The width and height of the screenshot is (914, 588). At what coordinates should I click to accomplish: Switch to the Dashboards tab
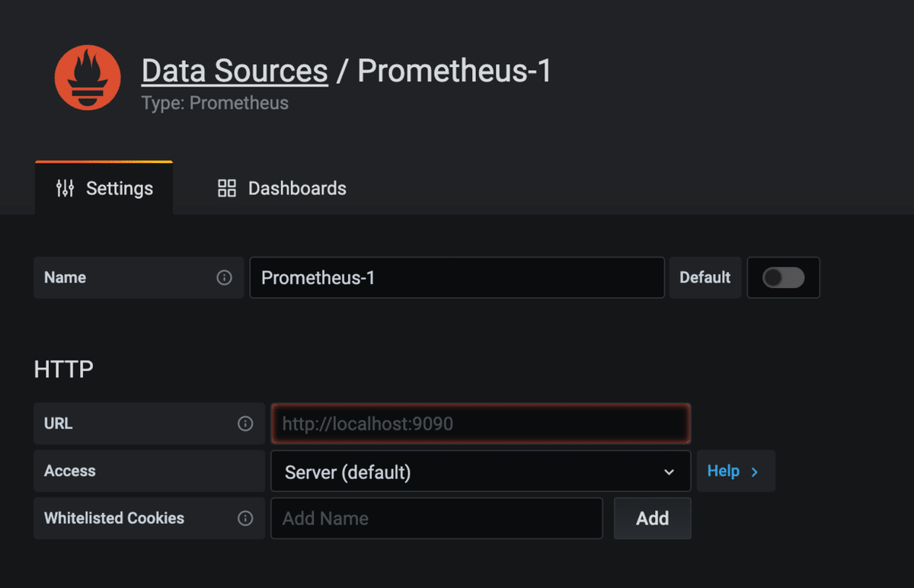(x=283, y=189)
